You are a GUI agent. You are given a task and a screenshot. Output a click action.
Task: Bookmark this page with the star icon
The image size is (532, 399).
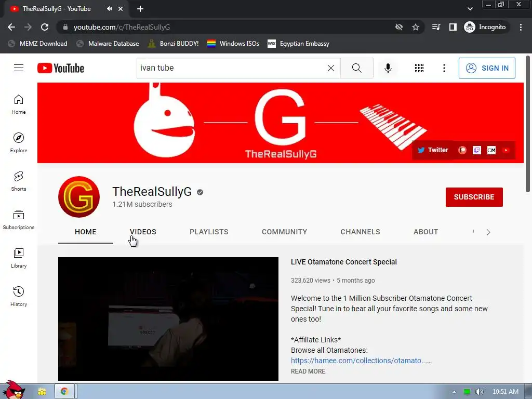coord(415,27)
